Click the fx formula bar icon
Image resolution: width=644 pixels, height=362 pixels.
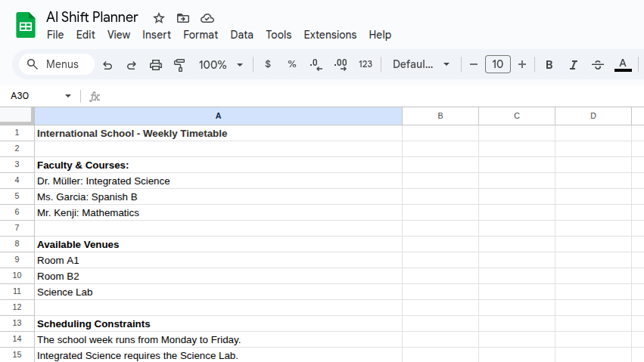click(95, 96)
